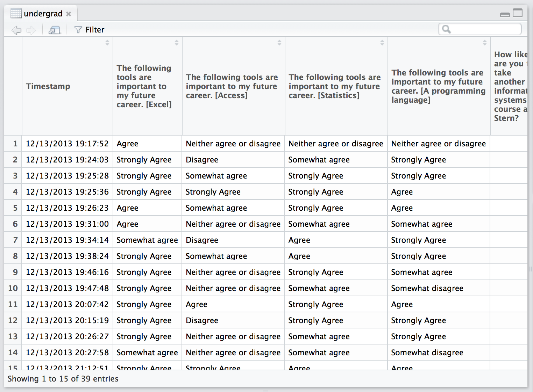533x392 pixels.
Task: Sort by the Excel column arrows
Action: point(177,43)
